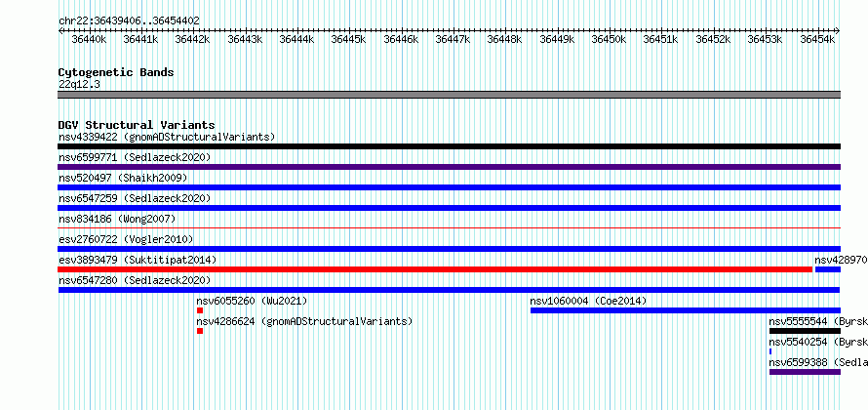Select the 36453k ruler position label

pyautogui.click(x=765, y=39)
